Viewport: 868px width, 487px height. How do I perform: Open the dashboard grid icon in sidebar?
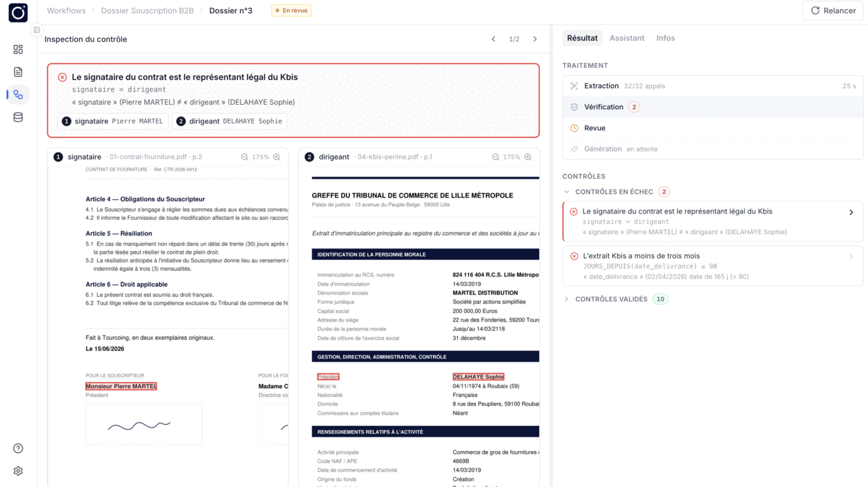pos(18,50)
